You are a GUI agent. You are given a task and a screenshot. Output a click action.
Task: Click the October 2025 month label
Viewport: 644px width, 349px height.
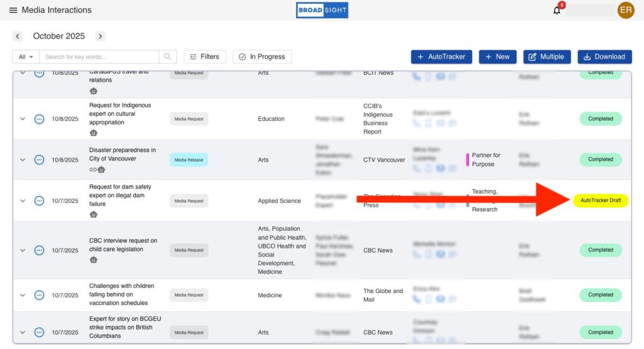point(58,36)
